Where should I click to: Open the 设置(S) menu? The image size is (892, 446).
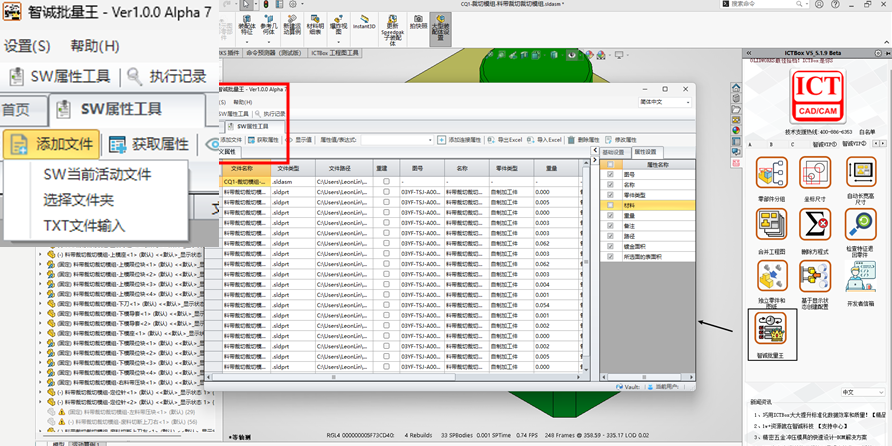[27, 46]
